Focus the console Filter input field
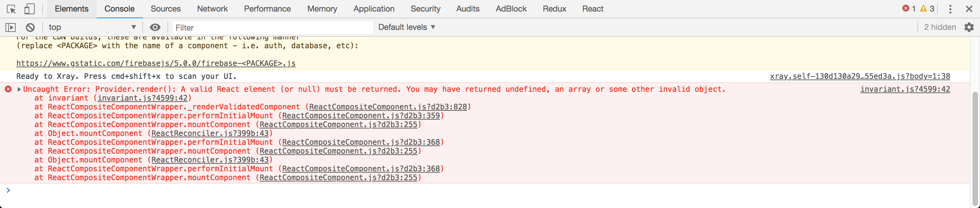Image resolution: width=980 pixels, height=208 pixels. click(x=272, y=28)
